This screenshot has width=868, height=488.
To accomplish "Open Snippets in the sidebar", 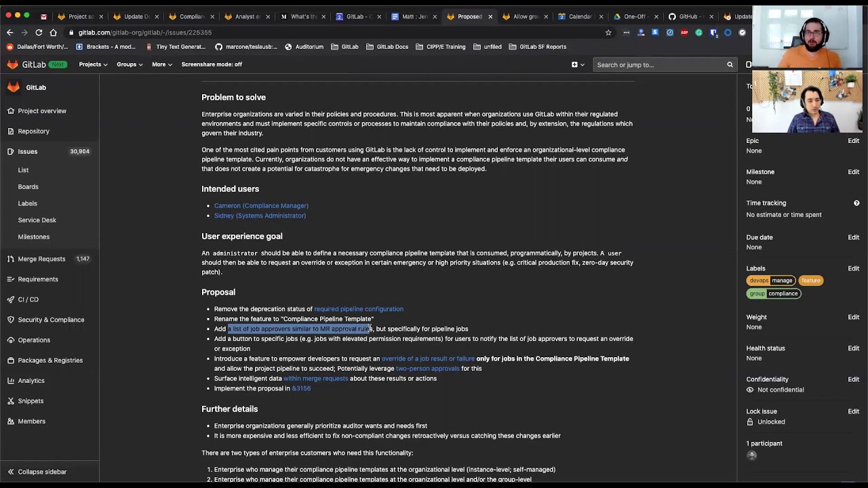I will pos(31,401).
